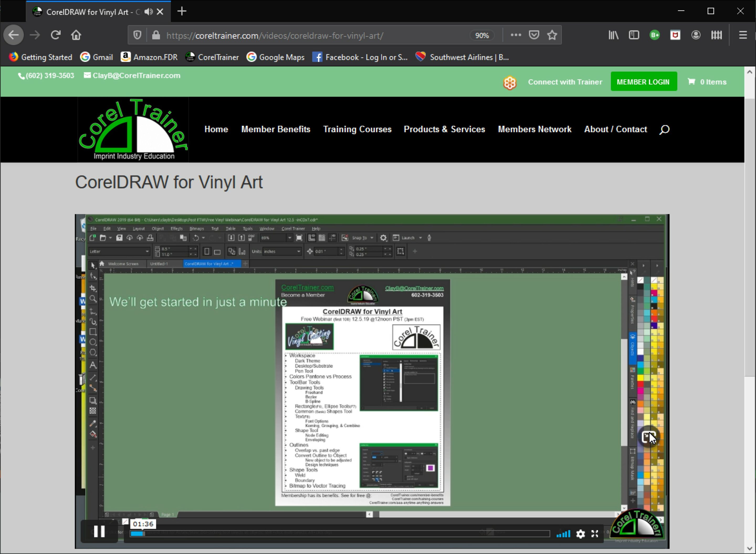Click the Crop tool in the video
This screenshot has height=554, width=756.
93,288
